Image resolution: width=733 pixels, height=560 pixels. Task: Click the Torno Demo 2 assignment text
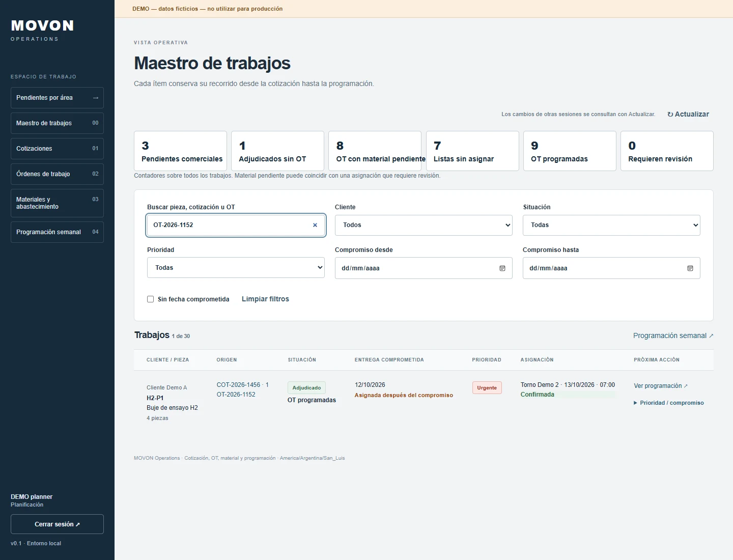click(x=540, y=385)
